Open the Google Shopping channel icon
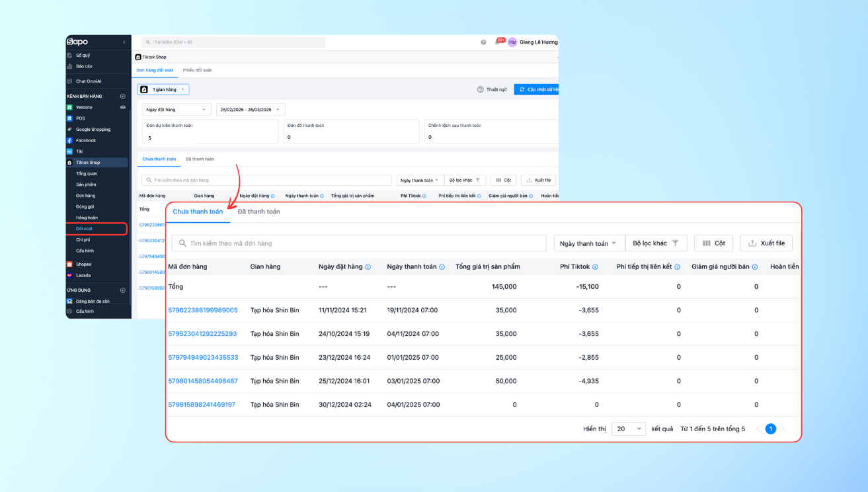The width and height of the screenshot is (868, 492). click(x=69, y=130)
